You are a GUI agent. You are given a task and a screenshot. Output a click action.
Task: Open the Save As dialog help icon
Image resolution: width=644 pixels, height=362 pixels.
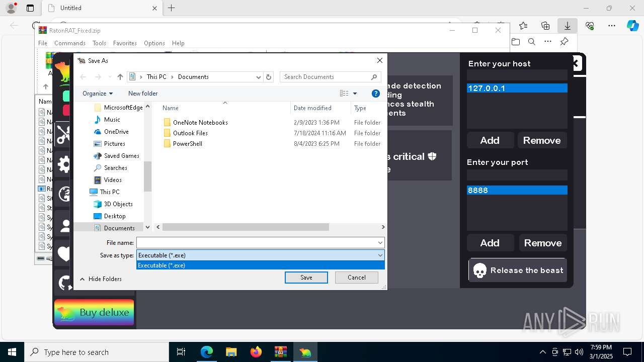click(x=375, y=94)
